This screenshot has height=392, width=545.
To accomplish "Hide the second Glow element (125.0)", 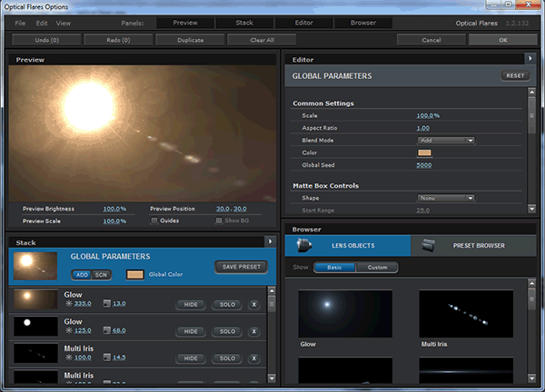I will [x=191, y=331].
